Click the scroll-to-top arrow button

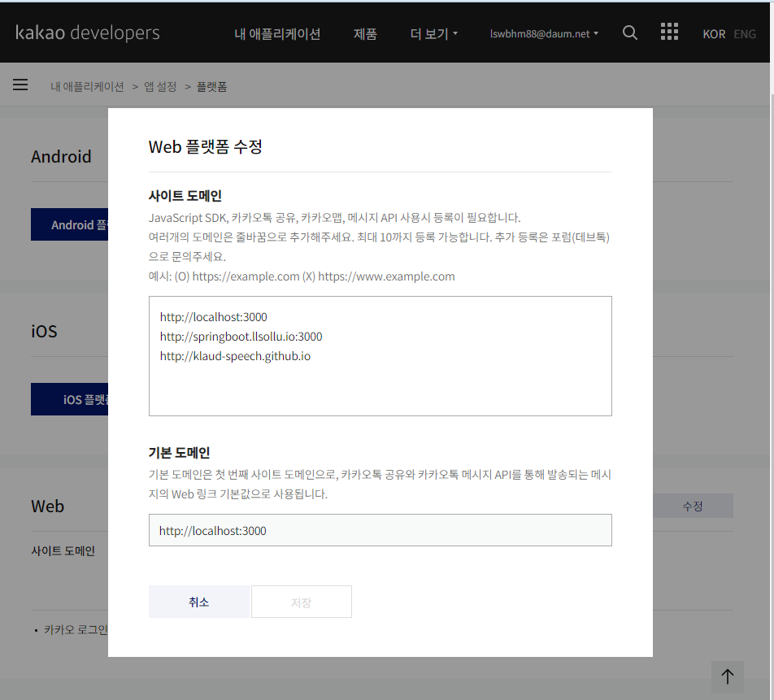[727, 676]
